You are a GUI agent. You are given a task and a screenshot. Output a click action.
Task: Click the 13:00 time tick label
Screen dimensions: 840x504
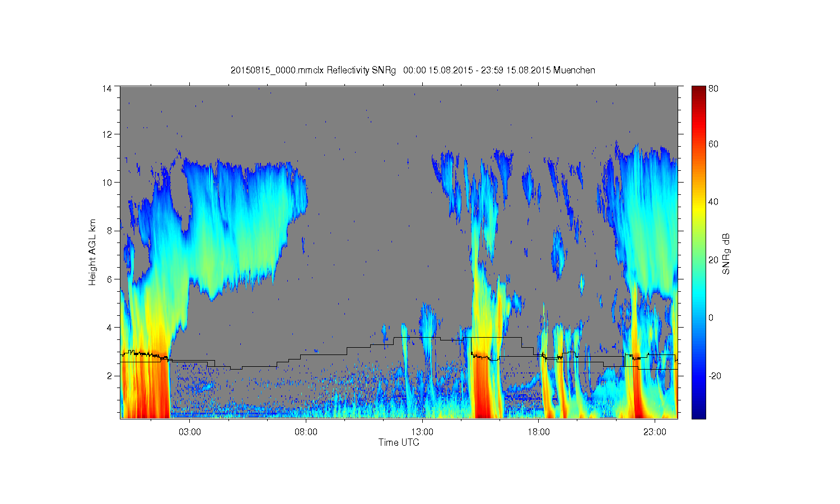click(422, 432)
